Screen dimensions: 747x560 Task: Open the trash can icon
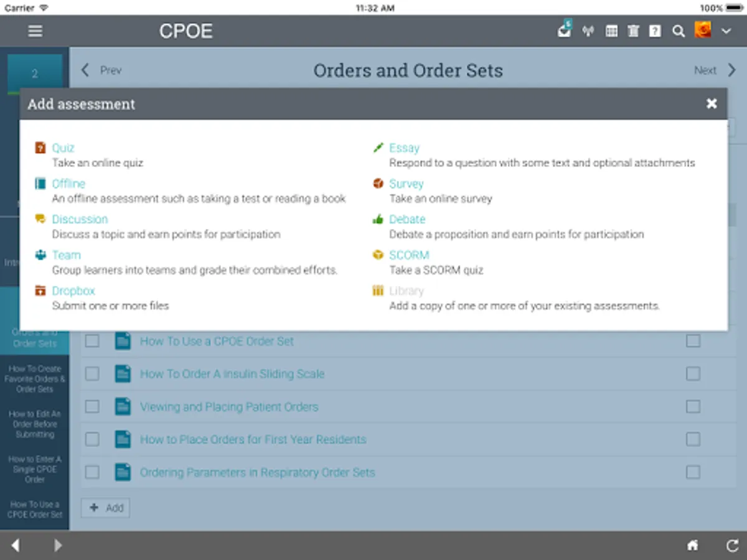[633, 31]
